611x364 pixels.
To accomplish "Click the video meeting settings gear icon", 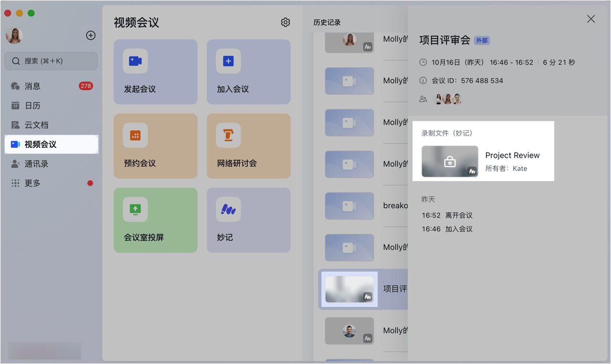I will [x=285, y=22].
